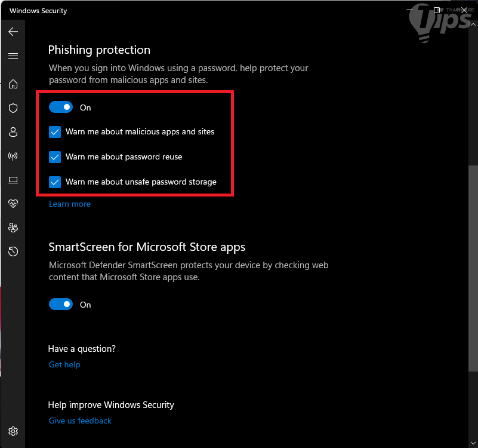Open the hamburger navigation menu

tap(13, 56)
